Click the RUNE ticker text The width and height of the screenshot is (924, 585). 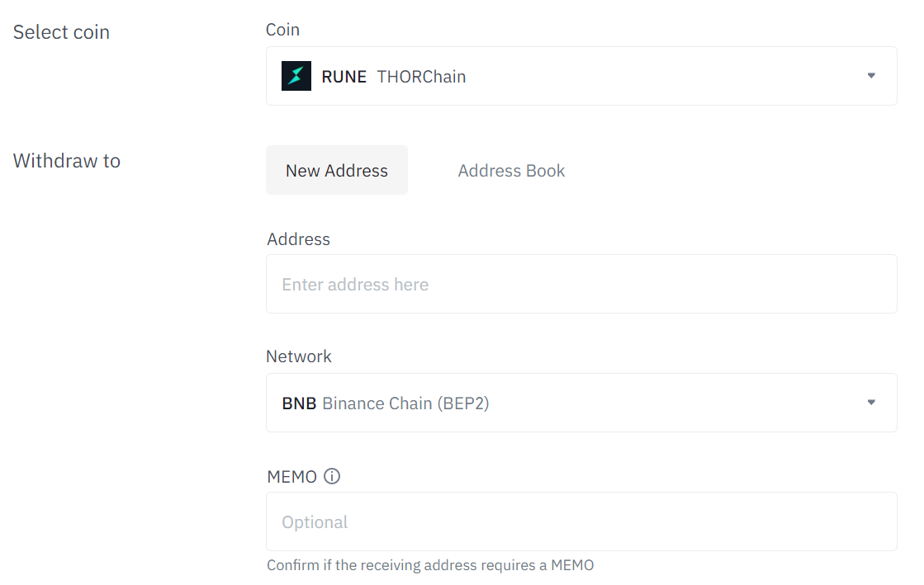click(x=344, y=77)
